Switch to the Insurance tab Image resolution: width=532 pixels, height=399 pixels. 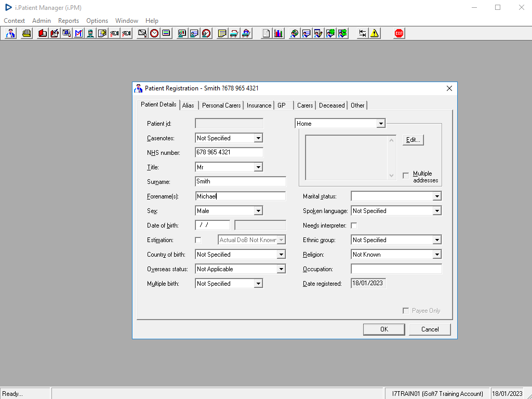tap(259, 105)
